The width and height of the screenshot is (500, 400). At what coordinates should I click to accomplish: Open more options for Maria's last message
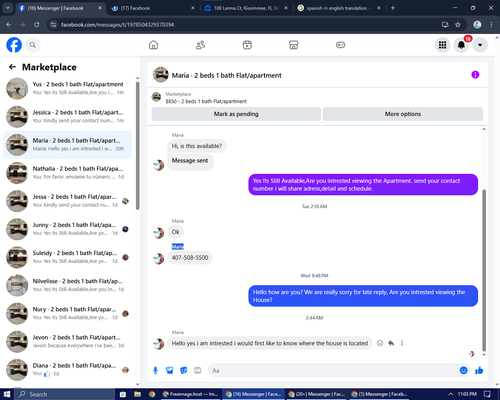pos(402,343)
